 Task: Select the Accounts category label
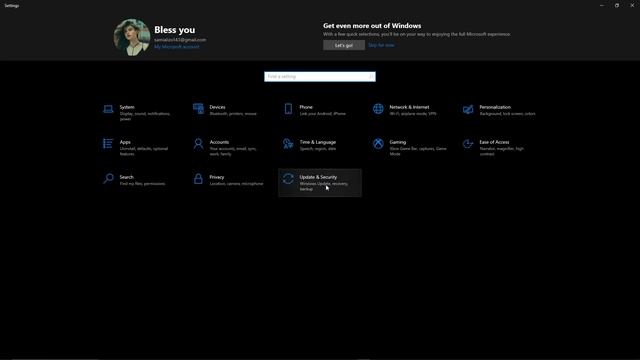tap(219, 142)
